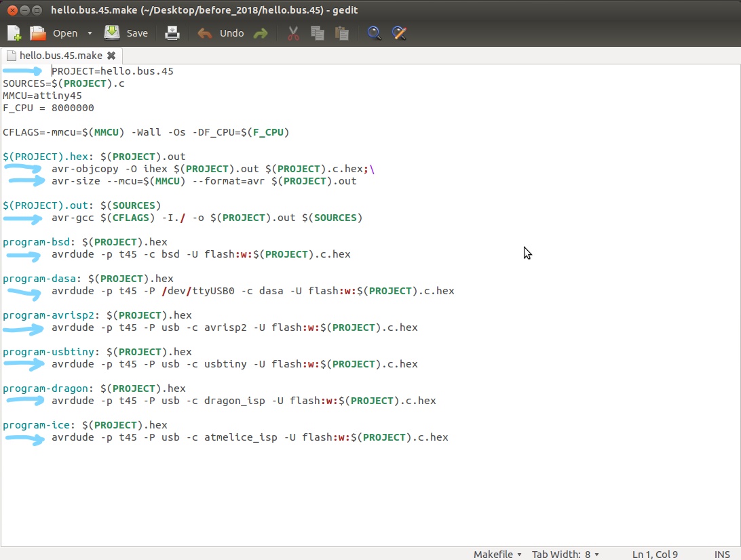Click the Ln 1, Col 9 status entry

(655, 555)
